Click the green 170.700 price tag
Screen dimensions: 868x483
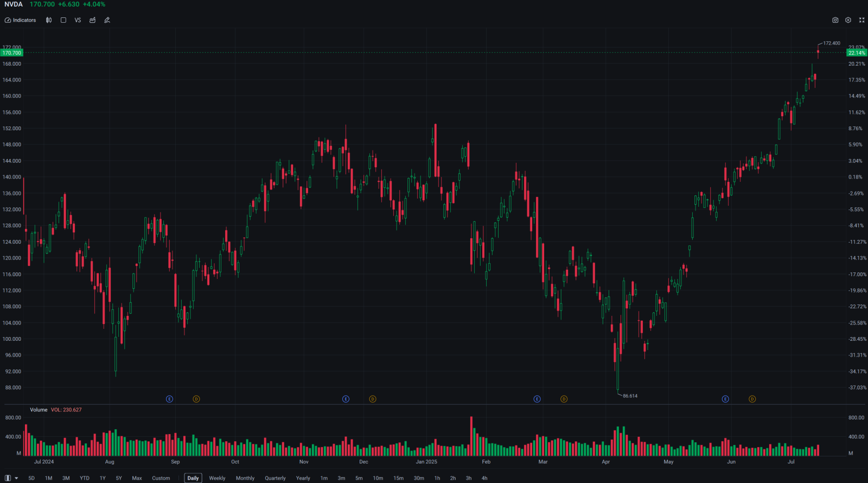click(11, 53)
